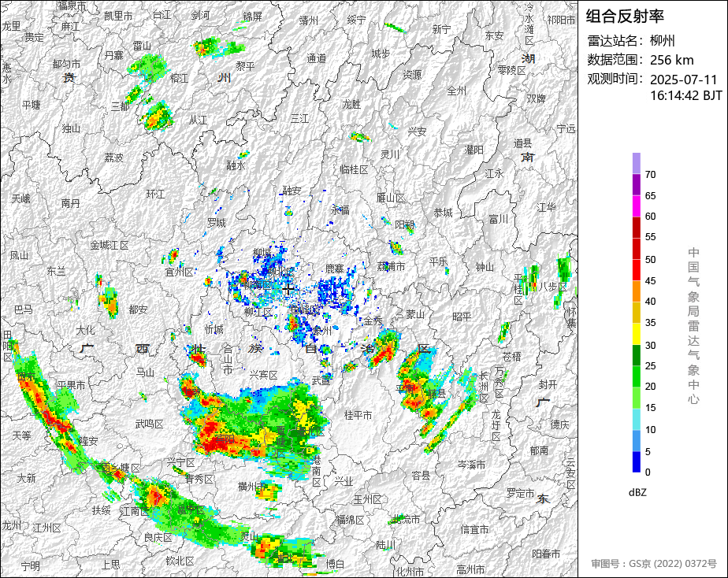The height and width of the screenshot is (578, 728).
Task: Click the 德庆 map label
Action: pyautogui.click(x=559, y=424)
